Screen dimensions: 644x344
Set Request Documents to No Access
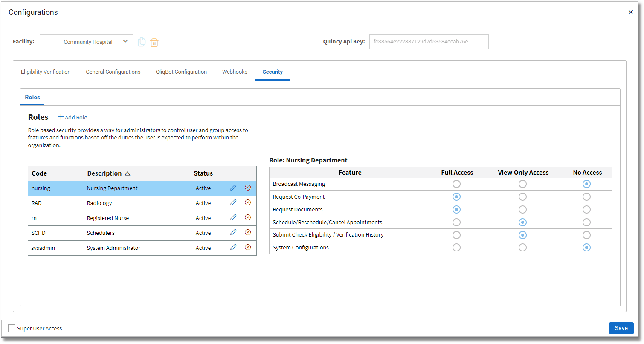coord(587,210)
